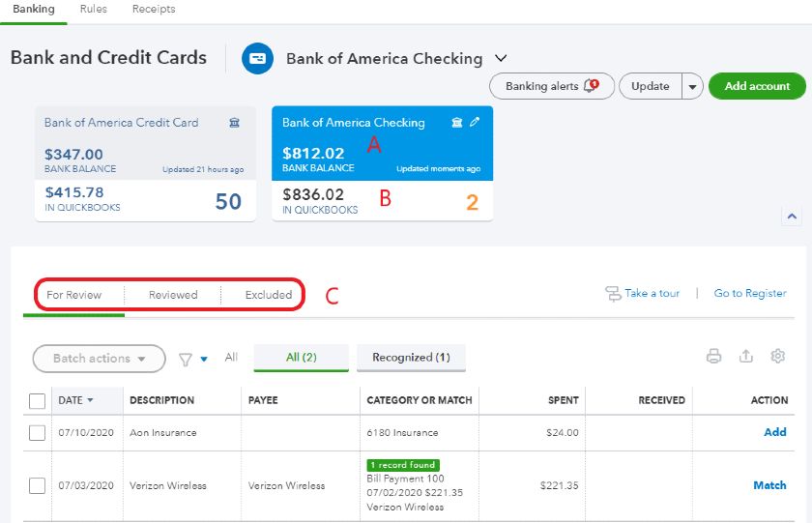This screenshot has width=812, height=523.
Task: Open the Batch actions dropdown
Action: tap(99, 359)
